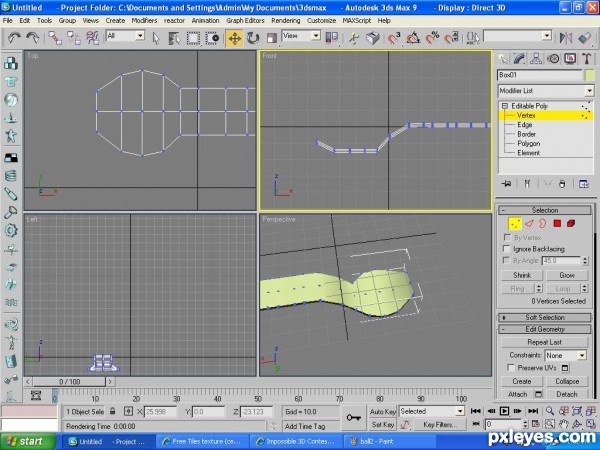Click the Pin Stack icon
600x450 pixels.
pos(506,184)
